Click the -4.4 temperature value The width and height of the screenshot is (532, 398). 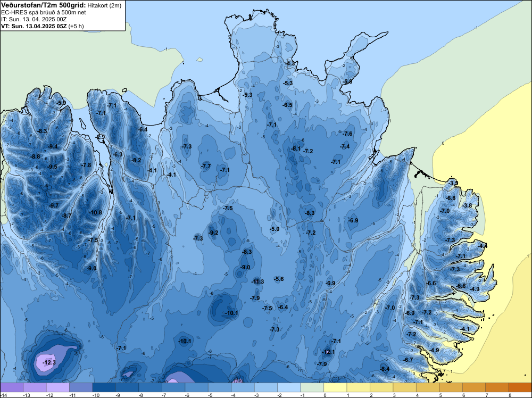[482, 246]
